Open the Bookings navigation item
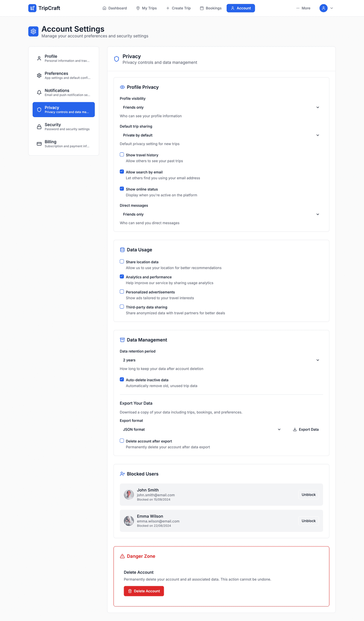364x621 pixels. [210, 8]
